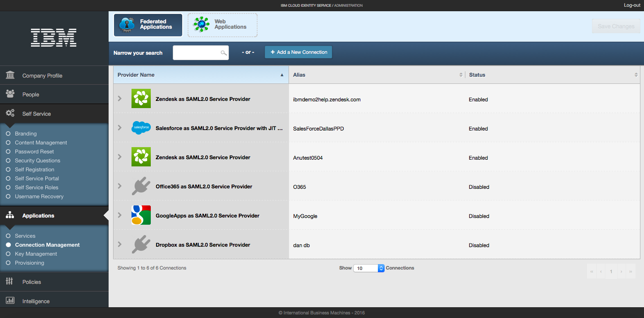Select the Branding radio item

(8, 134)
